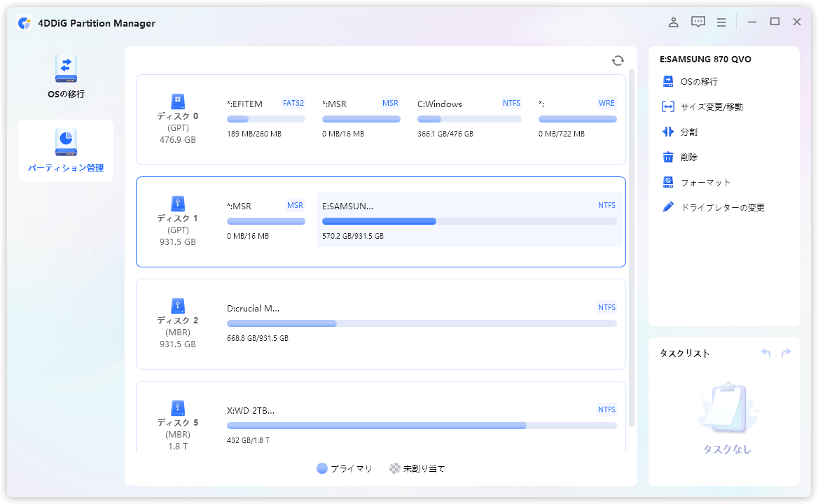The image size is (818, 504).
Task: Undo the last task in タスクリスト
Action: [x=766, y=353]
